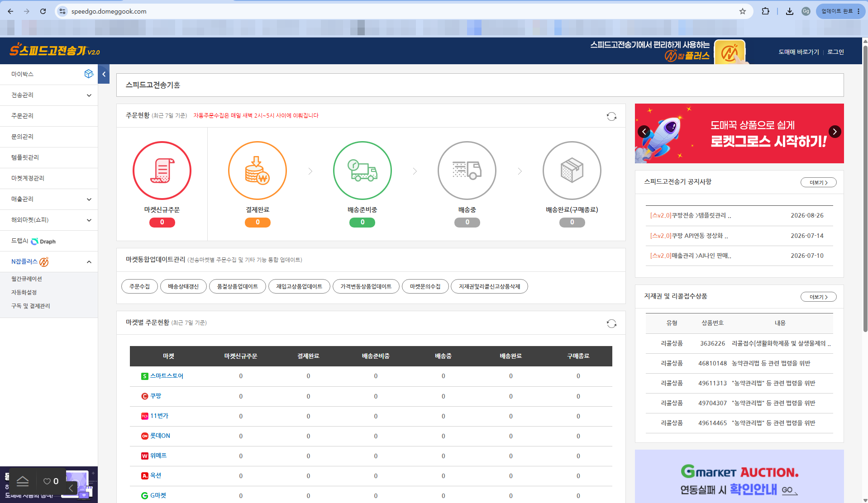Click the 쿠팡 logo icon in market table
This screenshot has height=503, width=868.
[x=145, y=396]
